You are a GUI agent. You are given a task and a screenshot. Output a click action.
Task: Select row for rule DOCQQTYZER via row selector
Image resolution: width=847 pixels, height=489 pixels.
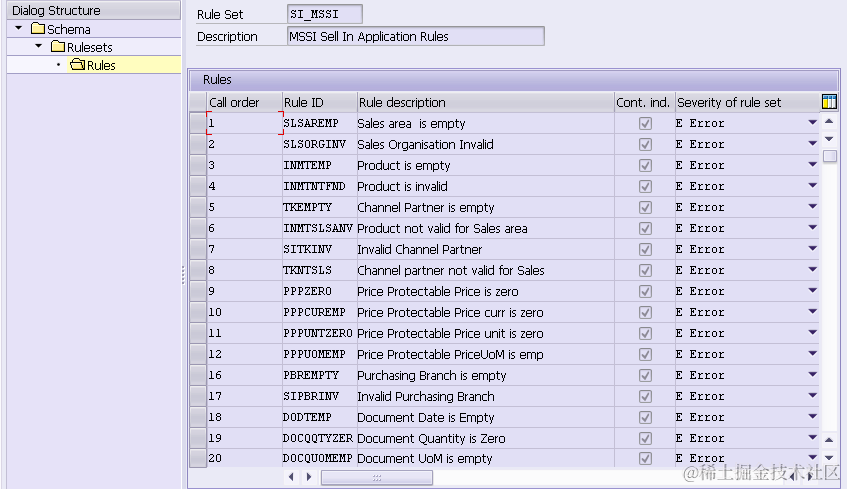[198, 438]
